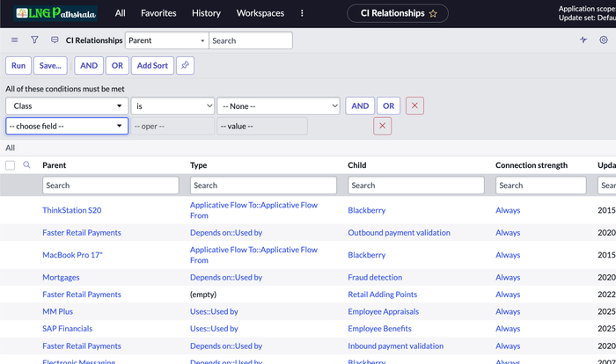Open the -- None -- value dropdown
This screenshot has width=616, height=364.
pos(279,106)
